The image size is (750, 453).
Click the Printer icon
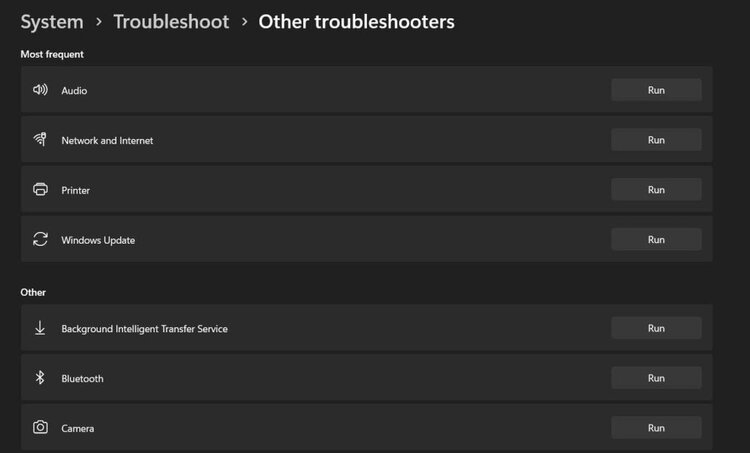click(40, 190)
